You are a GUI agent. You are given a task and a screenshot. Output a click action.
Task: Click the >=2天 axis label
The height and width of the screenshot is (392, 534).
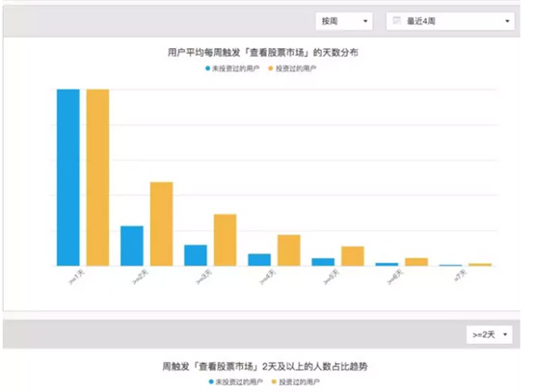(141, 276)
